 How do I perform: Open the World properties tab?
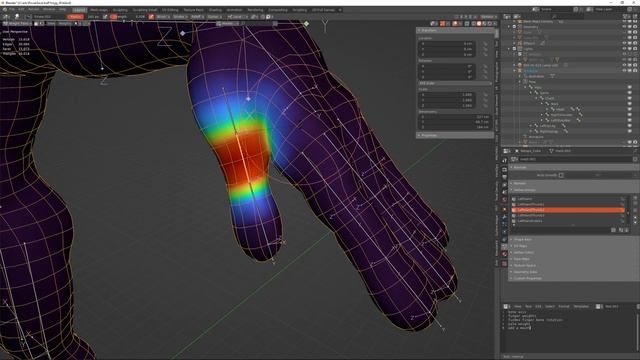pyautogui.click(x=504, y=200)
